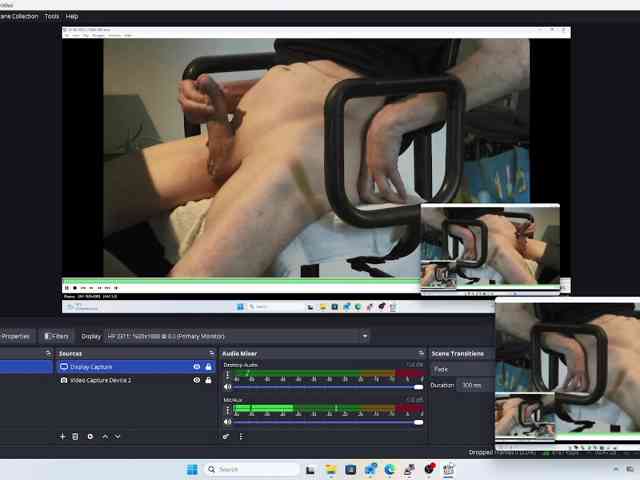Image resolution: width=640 pixels, height=480 pixels.
Task: Open source properties gear icon
Action: pyautogui.click(x=90, y=436)
